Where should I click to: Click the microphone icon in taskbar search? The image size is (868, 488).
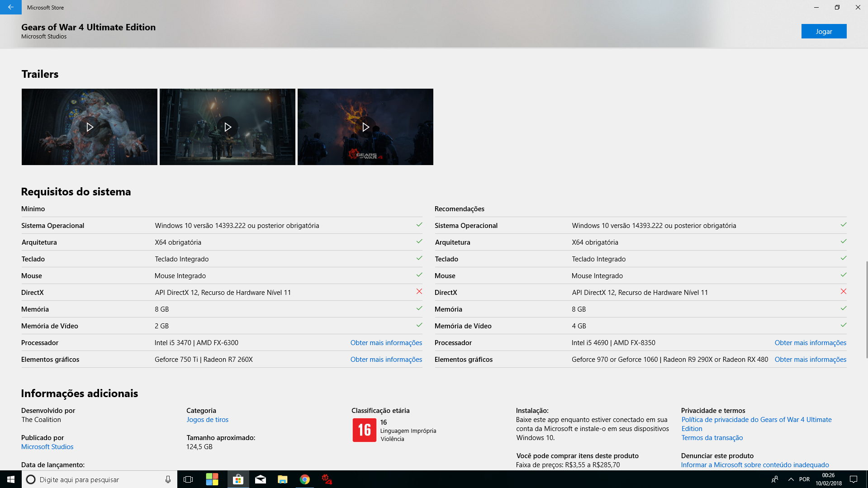point(168,479)
